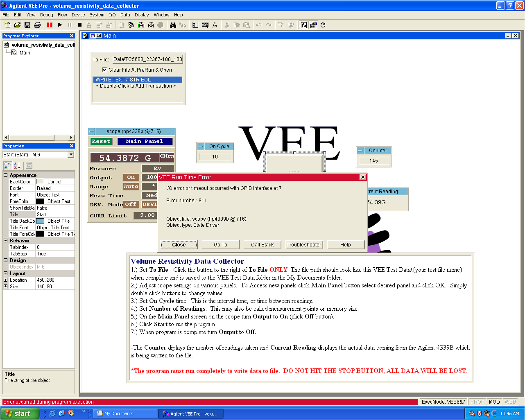The image size is (525, 420).
Task: Click the red Pause toolbar icon
Action: (50, 25)
